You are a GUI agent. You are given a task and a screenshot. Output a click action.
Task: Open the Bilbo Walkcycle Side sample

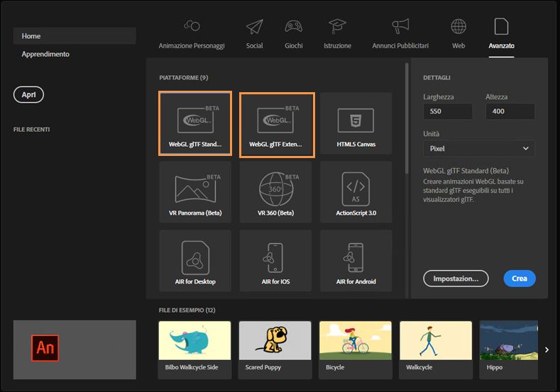pyautogui.click(x=194, y=350)
